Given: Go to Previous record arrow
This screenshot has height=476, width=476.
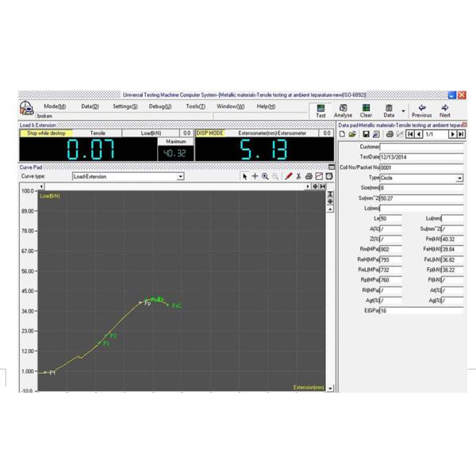Looking at the screenshot, I should point(422,111).
